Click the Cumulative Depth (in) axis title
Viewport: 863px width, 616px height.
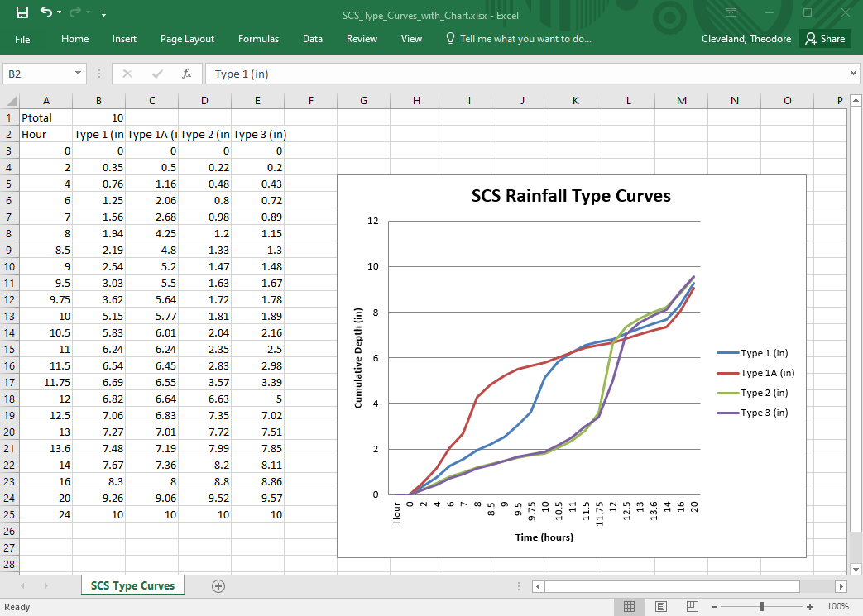pos(358,358)
